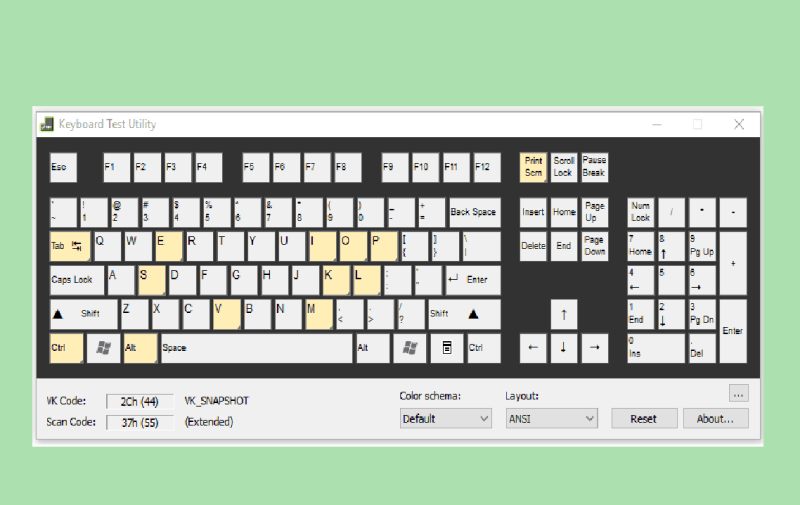Click the right Shift key with triangle

tap(464, 314)
